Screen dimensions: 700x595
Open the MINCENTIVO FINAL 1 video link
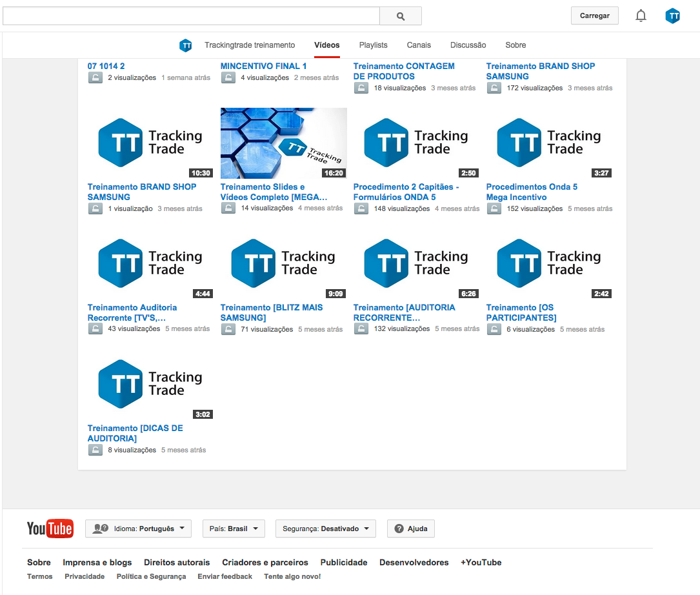[263, 66]
